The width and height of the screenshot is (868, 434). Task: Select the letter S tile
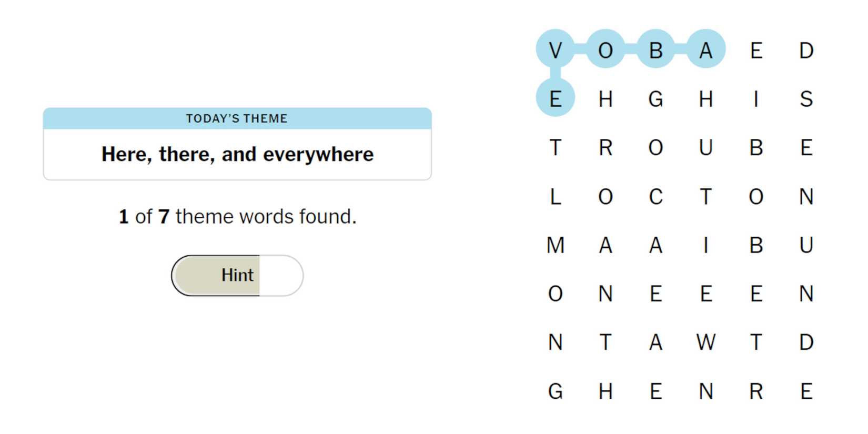pos(806,98)
